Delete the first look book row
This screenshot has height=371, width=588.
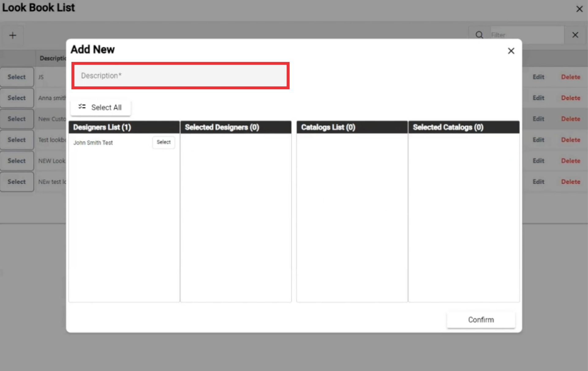(x=571, y=77)
